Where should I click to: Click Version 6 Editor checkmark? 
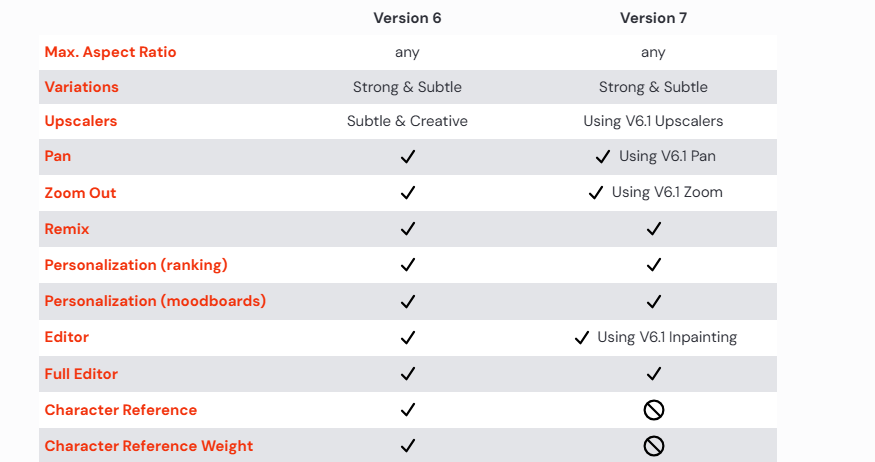coord(407,338)
